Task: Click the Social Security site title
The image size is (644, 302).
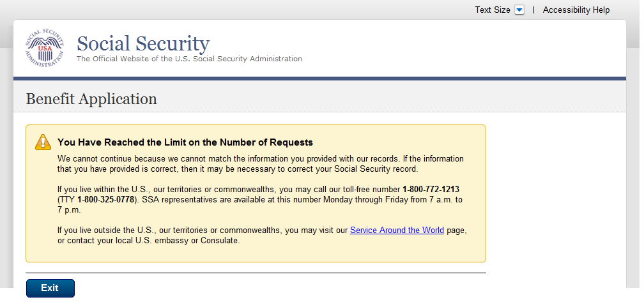Action: (x=142, y=43)
